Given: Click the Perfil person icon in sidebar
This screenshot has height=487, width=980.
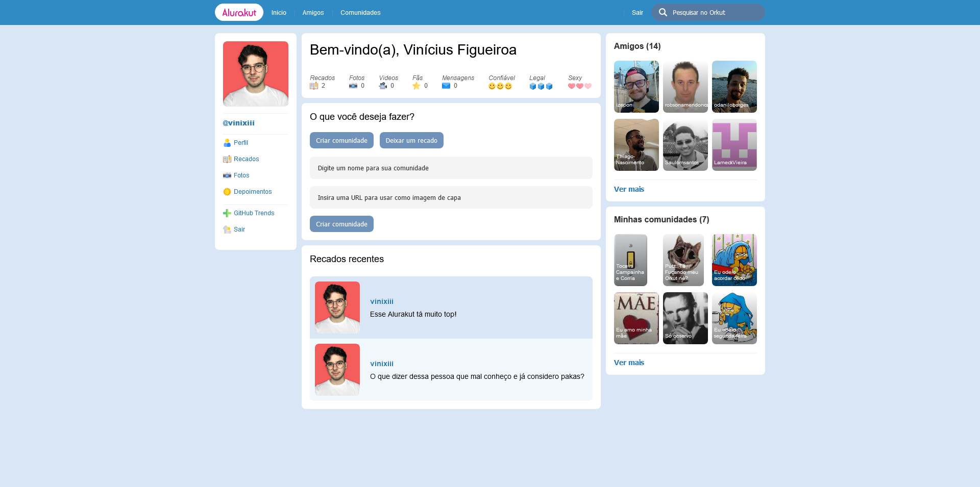Looking at the screenshot, I should coord(227,143).
